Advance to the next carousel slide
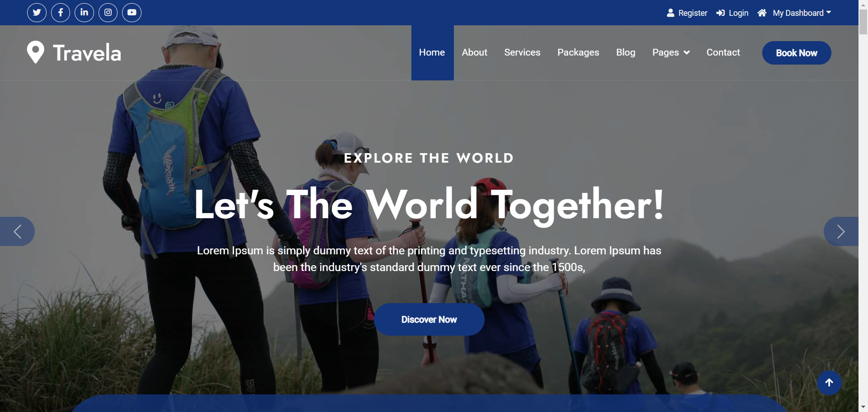This screenshot has width=868, height=412. click(841, 231)
